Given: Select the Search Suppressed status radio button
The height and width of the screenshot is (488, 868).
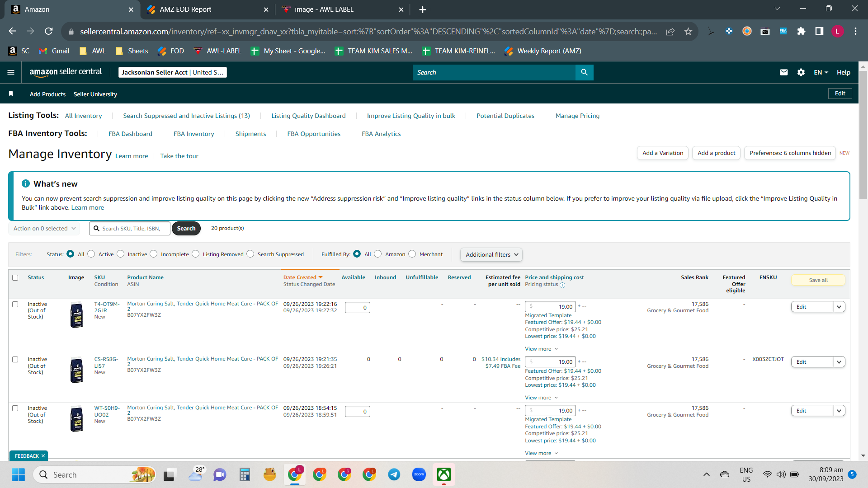Looking at the screenshot, I should pyautogui.click(x=250, y=254).
